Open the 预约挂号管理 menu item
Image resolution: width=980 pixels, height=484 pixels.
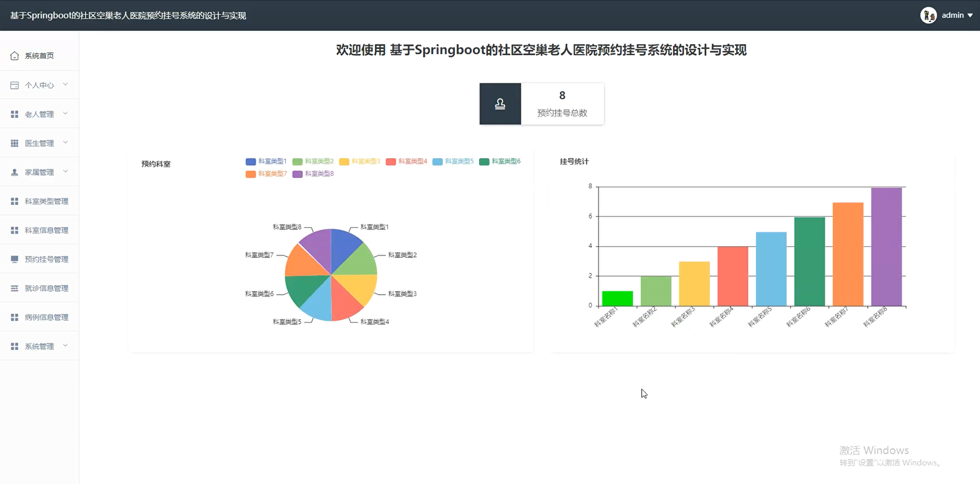[39, 259]
